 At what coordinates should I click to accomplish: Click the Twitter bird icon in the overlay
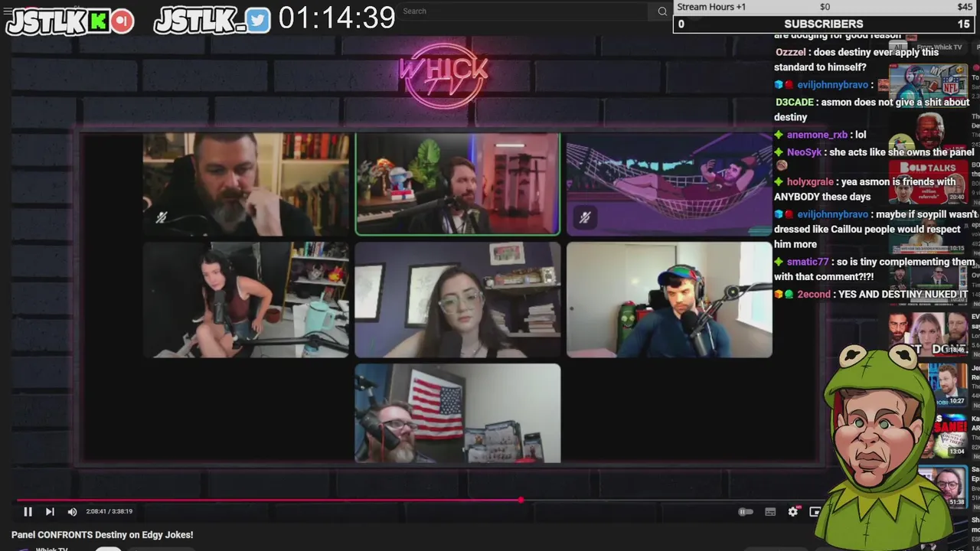[258, 21]
